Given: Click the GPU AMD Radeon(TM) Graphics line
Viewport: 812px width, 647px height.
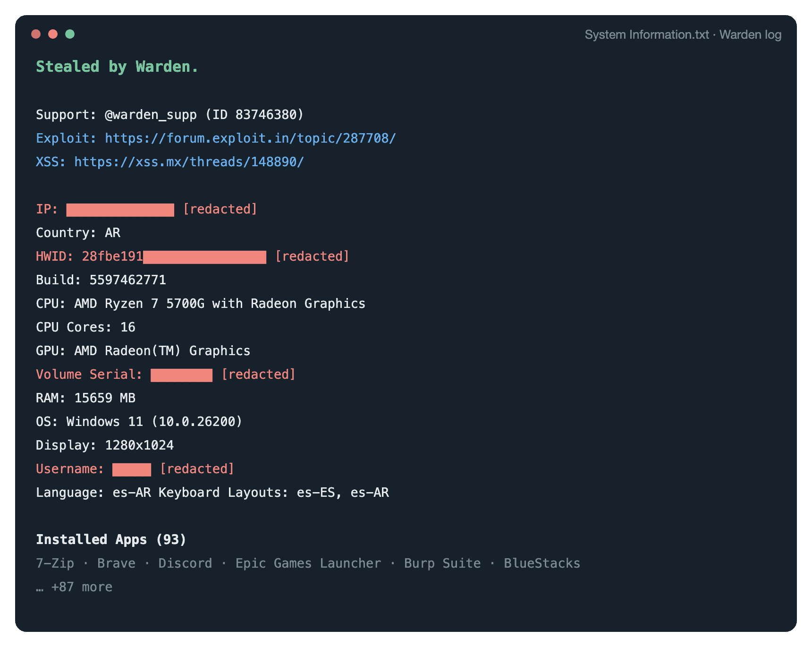Looking at the screenshot, I should pyautogui.click(x=143, y=351).
